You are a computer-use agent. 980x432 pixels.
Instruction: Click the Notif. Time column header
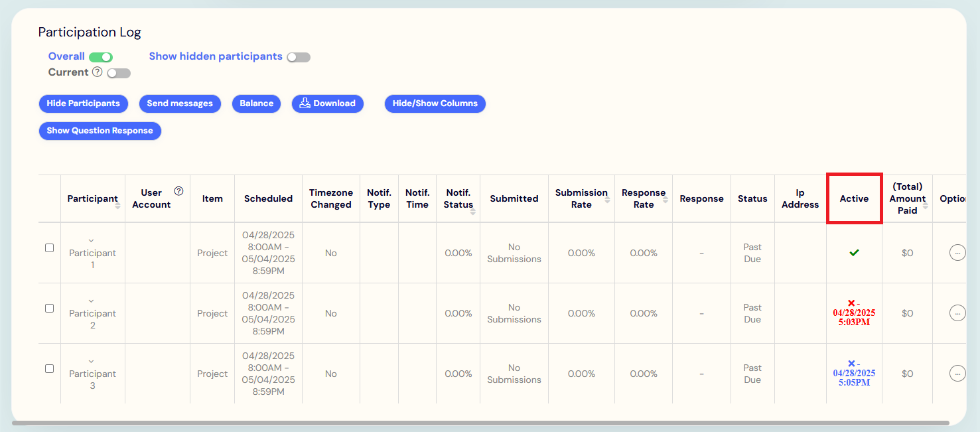pos(417,198)
